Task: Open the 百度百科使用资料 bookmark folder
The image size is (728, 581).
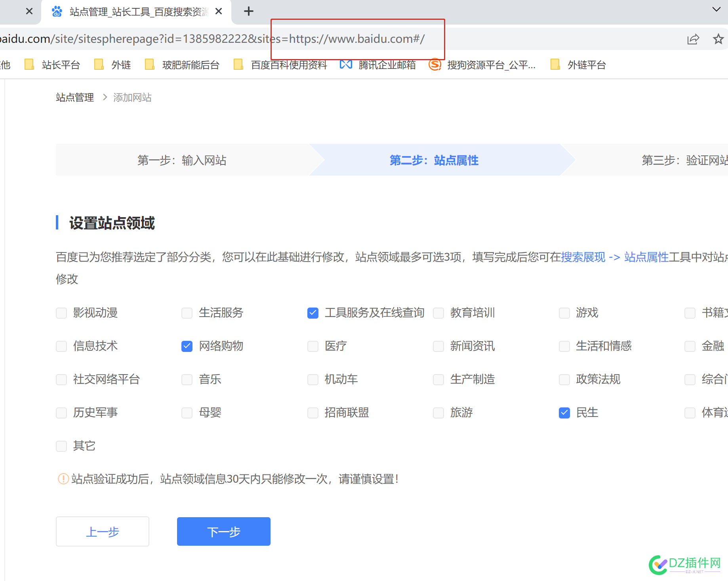Action: (280, 65)
